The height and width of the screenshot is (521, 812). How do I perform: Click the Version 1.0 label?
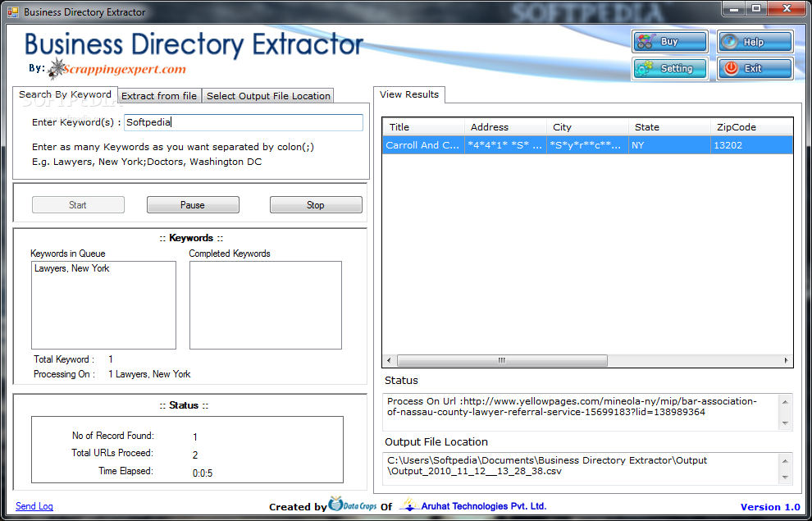770,507
